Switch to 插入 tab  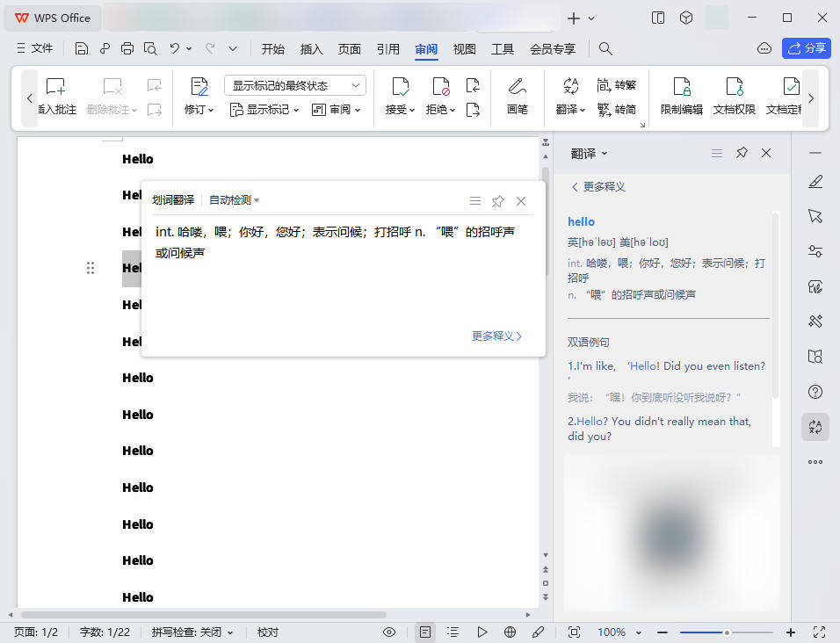(x=311, y=49)
